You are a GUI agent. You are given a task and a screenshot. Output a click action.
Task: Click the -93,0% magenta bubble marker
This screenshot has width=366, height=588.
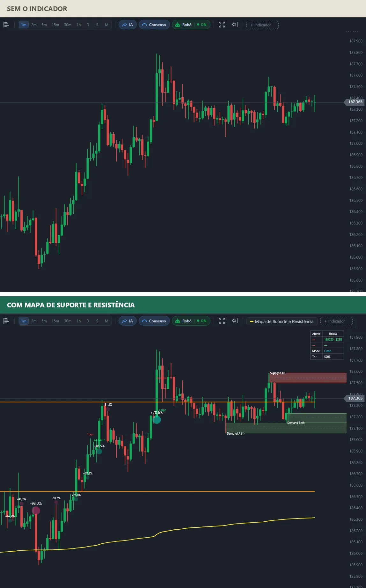pos(36,511)
